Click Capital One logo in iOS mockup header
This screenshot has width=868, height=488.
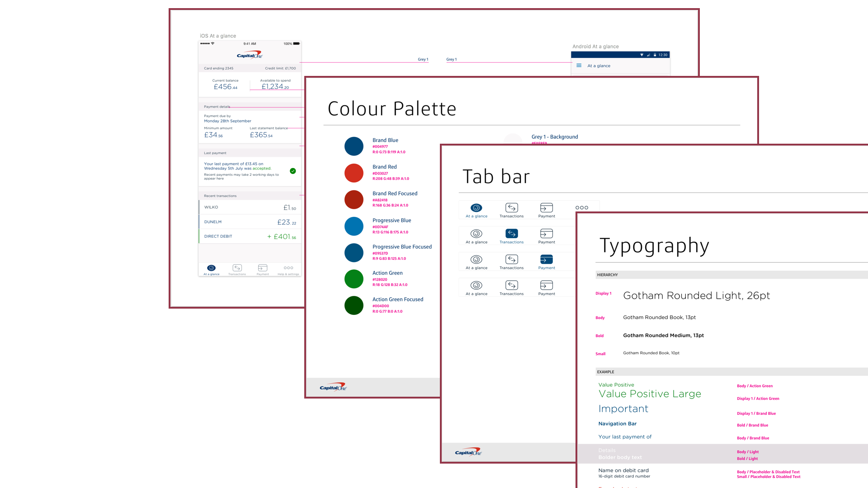[250, 55]
